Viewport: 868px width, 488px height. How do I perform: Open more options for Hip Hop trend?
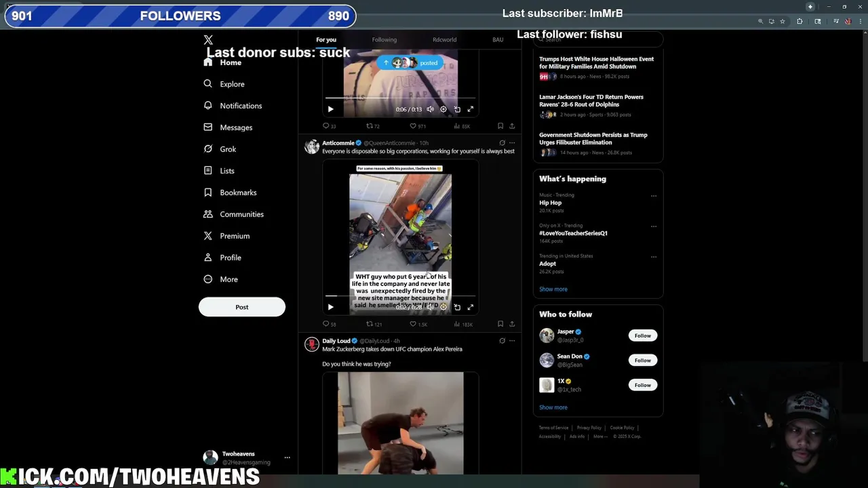654,196
